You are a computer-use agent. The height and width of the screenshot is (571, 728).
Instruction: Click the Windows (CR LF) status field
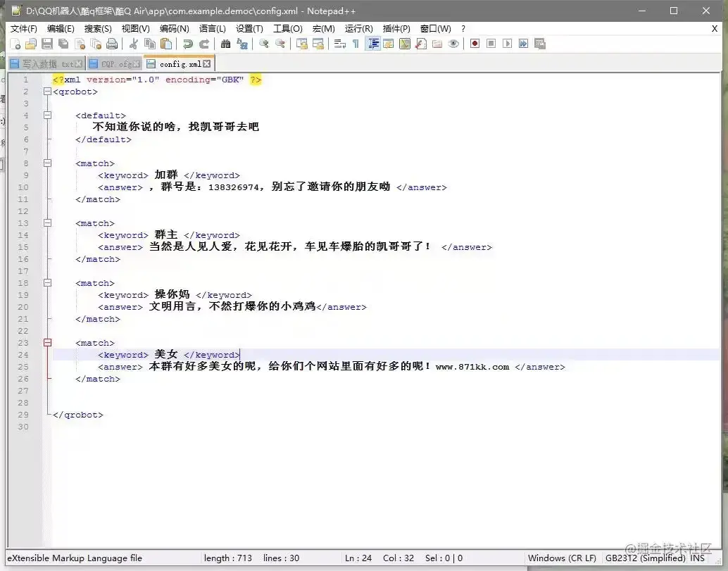pos(562,558)
